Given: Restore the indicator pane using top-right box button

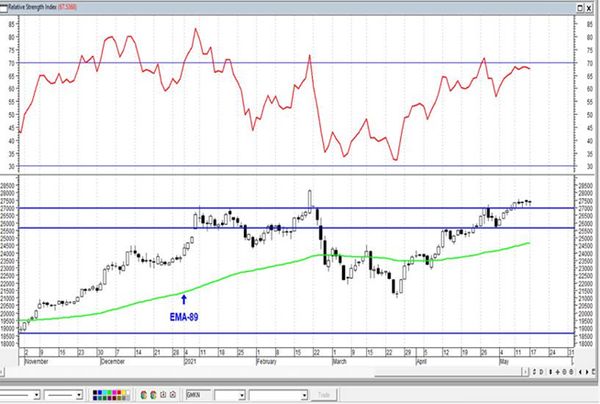Looking at the screenshot, I should click(x=580, y=8).
